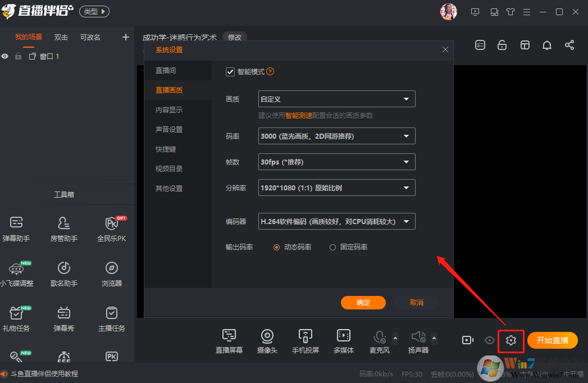The width and height of the screenshot is (588, 383).
Task: Open the notification bell icon
Action: [546, 45]
